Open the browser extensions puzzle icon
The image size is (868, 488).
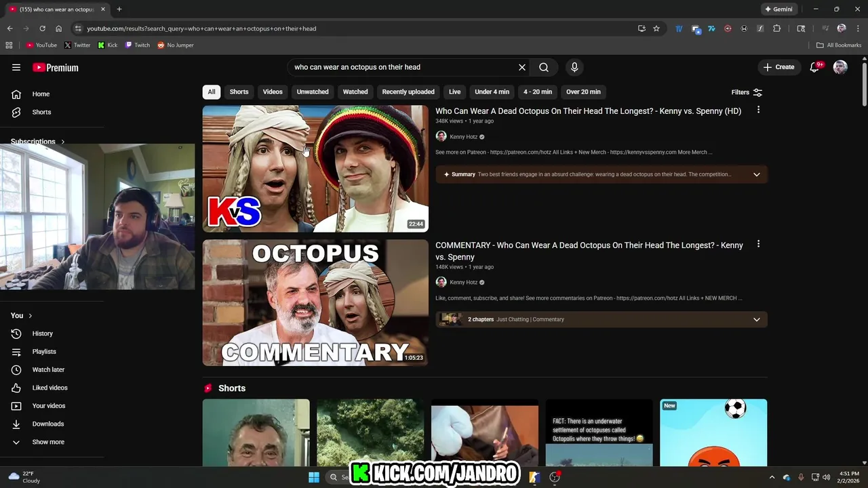coord(777,28)
